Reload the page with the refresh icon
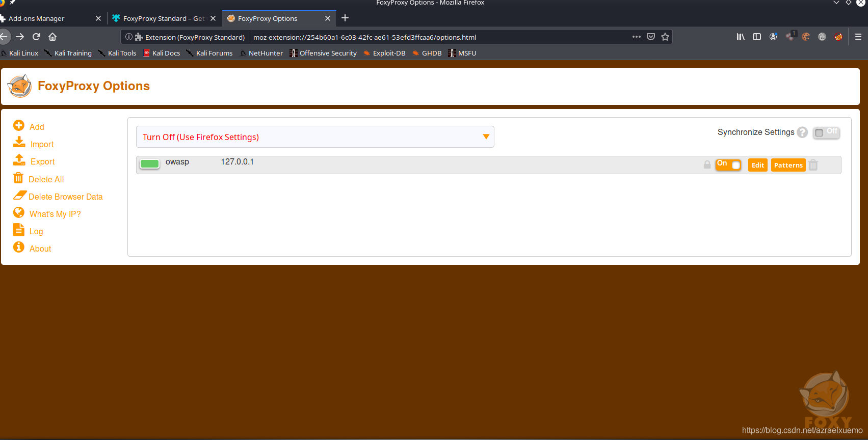This screenshot has width=868, height=440. (x=36, y=37)
